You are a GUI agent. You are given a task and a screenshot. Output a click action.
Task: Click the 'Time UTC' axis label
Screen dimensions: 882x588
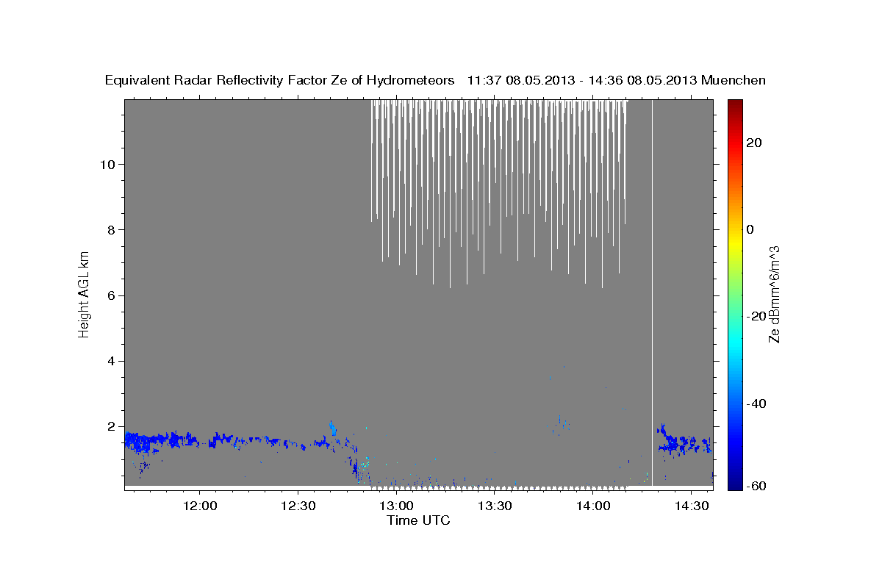418,520
